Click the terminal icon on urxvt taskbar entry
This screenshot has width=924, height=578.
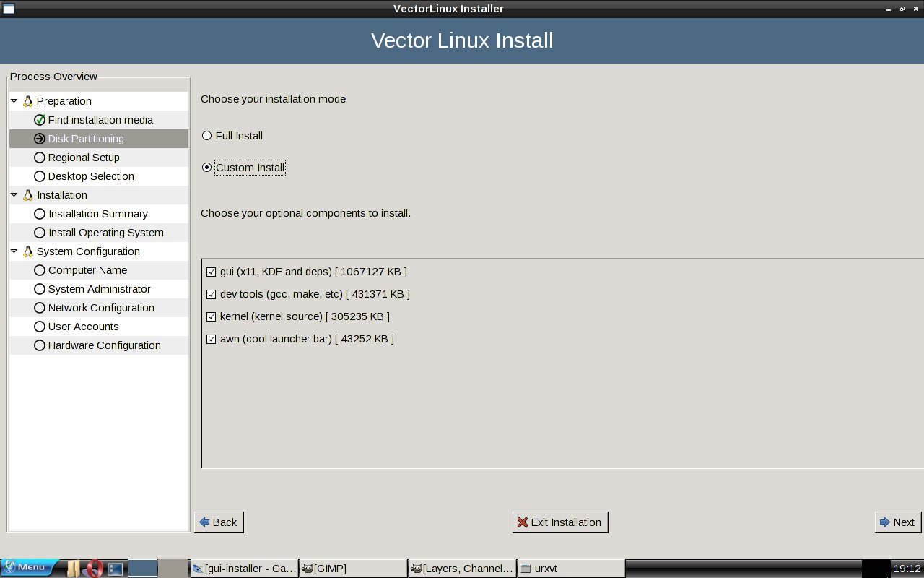(x=526, y=569)
